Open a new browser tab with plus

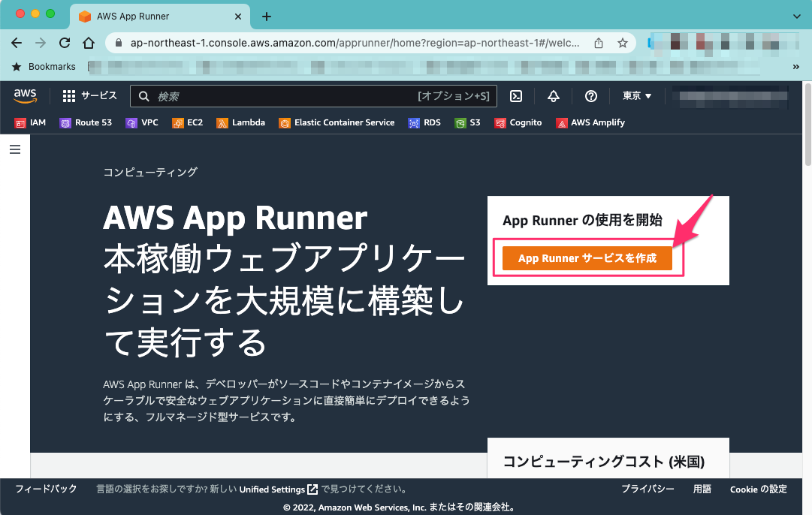pos(266,17)
